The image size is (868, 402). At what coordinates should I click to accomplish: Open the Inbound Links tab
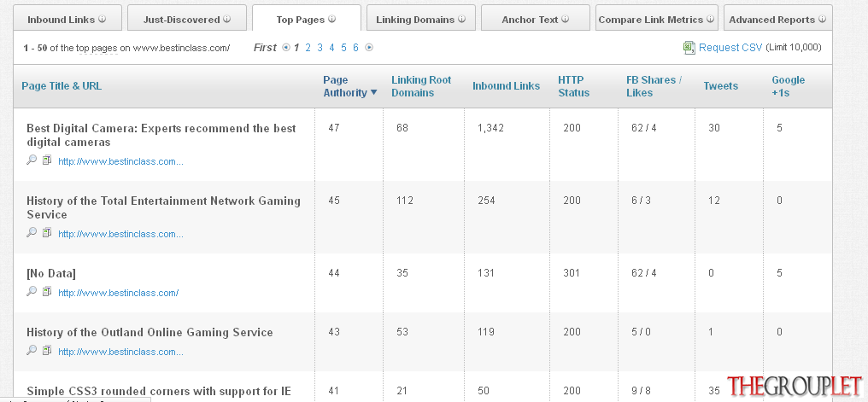click(x=67, y=19)
